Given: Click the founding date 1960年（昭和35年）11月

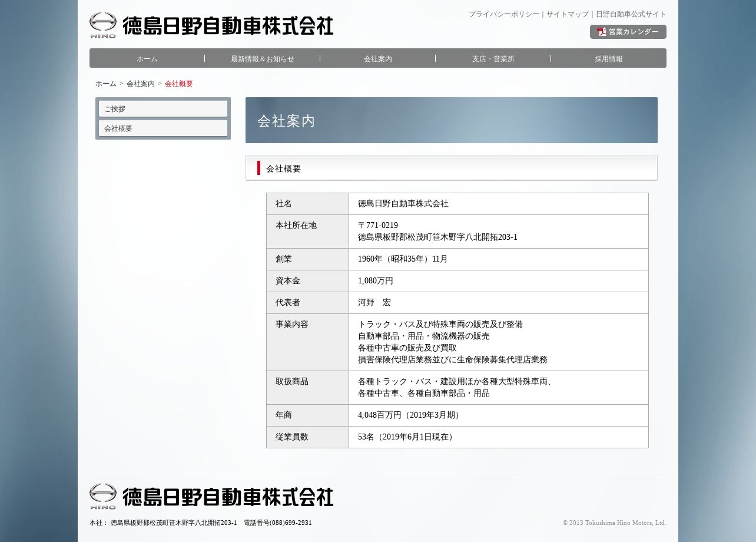Looking at the screenshot, I should pyautogui.click(x=403, y=259).
